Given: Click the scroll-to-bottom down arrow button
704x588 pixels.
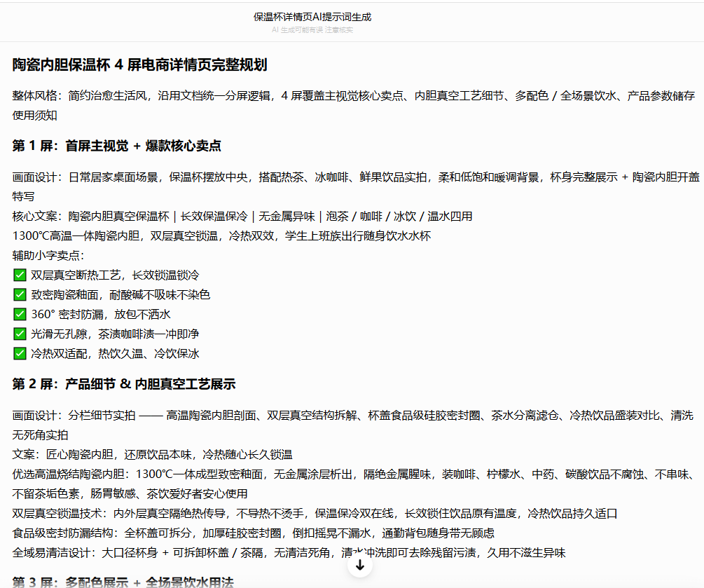Looking at the screenshot, I should tap(359, 566).
